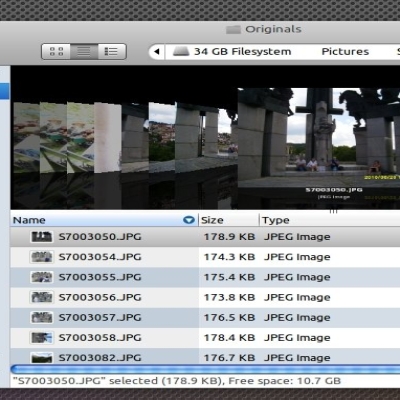
Task: Click the 178.4 KB size cell
Action: [x=229, y=338]
